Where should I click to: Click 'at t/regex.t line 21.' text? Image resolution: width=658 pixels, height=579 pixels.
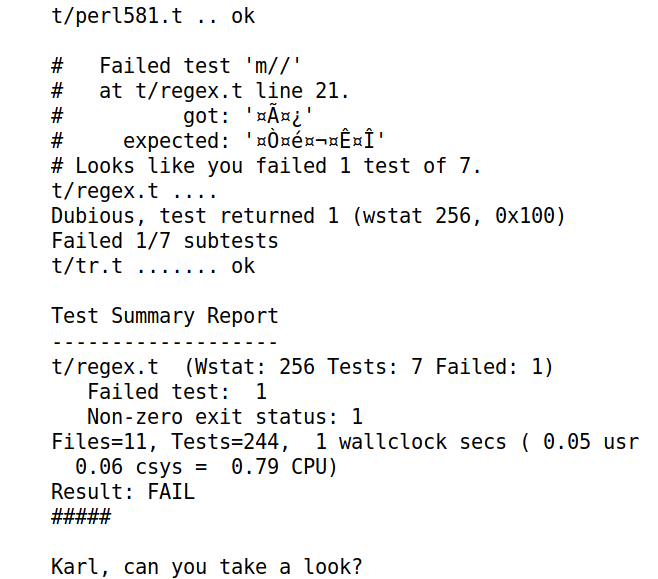click(224, 91)
